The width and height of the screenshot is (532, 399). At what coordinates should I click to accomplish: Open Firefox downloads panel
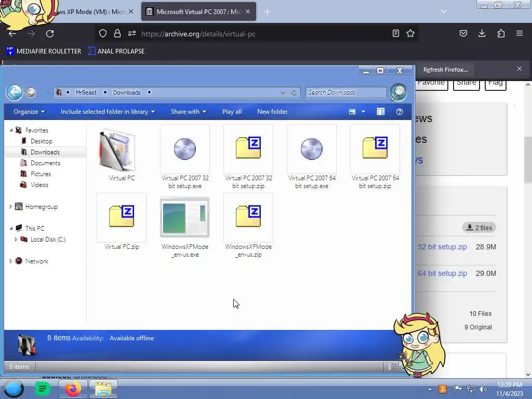(482, 33)
